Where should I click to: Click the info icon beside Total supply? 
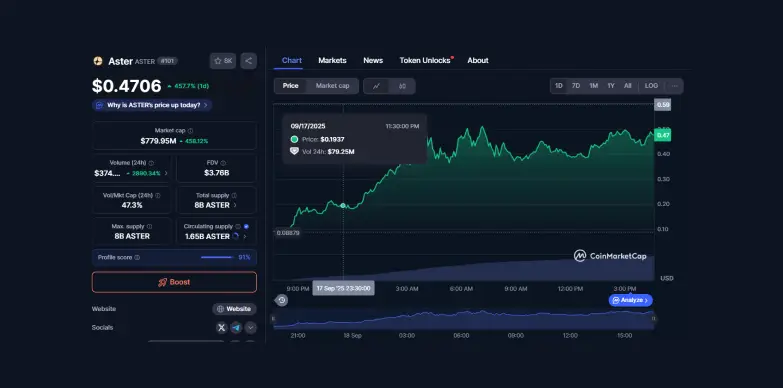pos(234,195)
